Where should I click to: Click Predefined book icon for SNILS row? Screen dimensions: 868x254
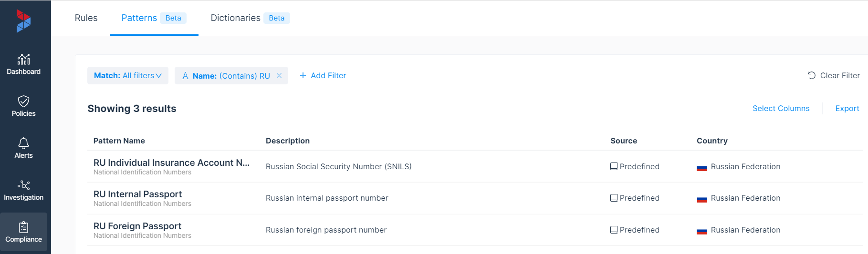click(614, 166)
